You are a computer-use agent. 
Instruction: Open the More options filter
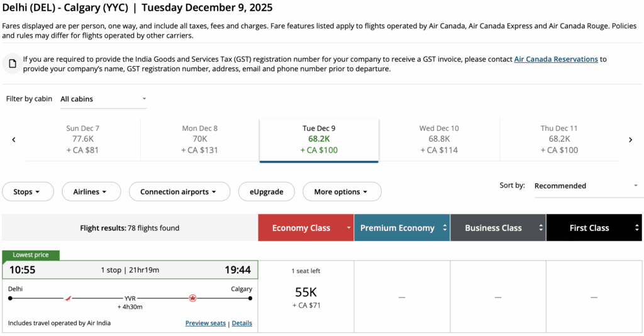[341, 192]
